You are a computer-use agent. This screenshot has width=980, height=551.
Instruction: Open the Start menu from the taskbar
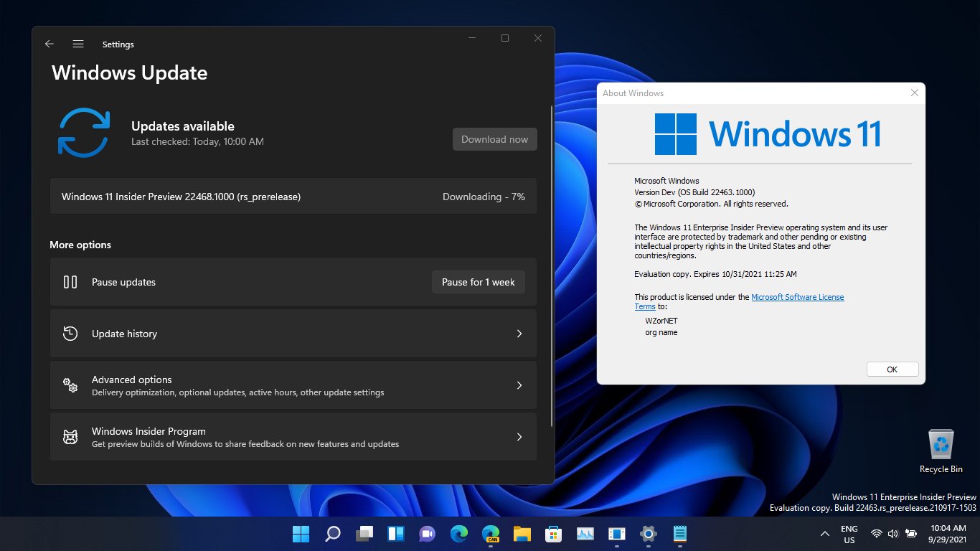pyautogui.click(x=301, y=534)
